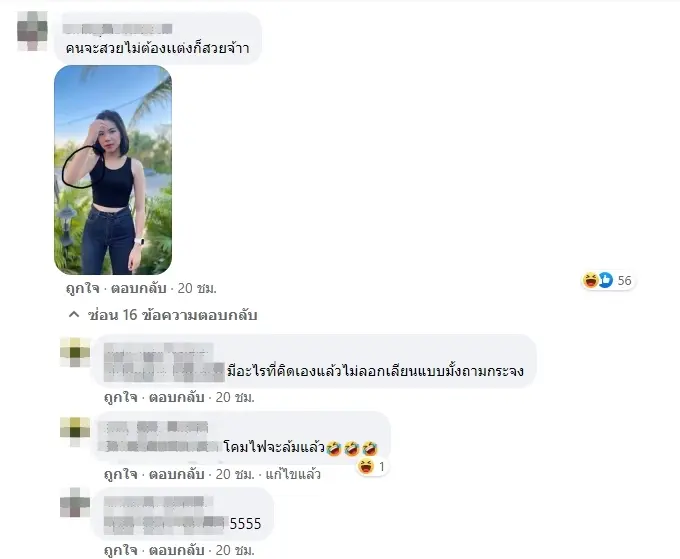The width and height of the screenshot is (680, 559).
Task: Click ถูกใจ under the มีอะไรที่คิดเอง reply
Action: click(x=120, y=397)
